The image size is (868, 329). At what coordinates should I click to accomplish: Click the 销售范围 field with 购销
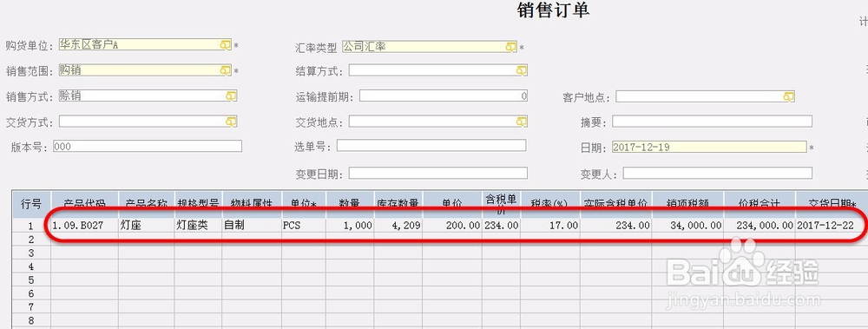pyautogui.click(x=144, y=70)
